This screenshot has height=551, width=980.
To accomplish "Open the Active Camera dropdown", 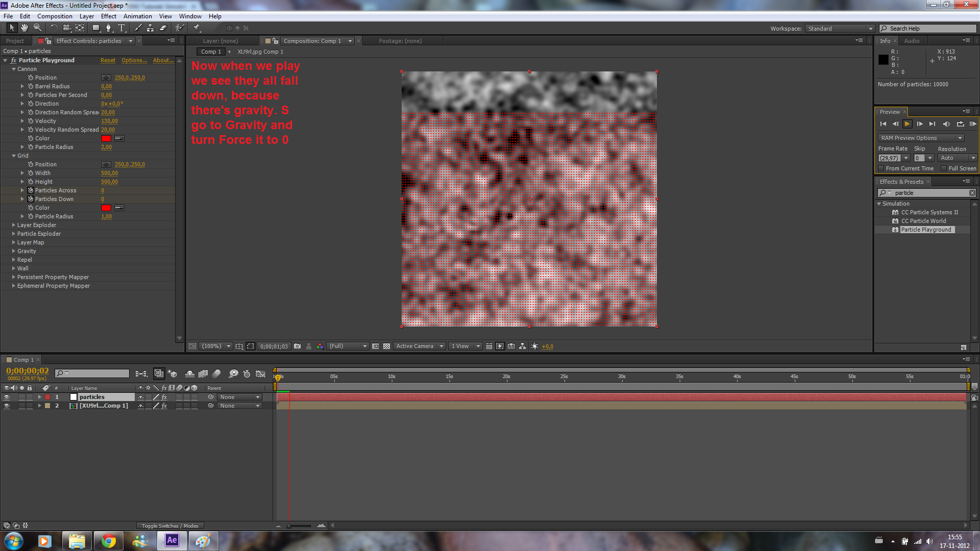I will pos(419,346).
